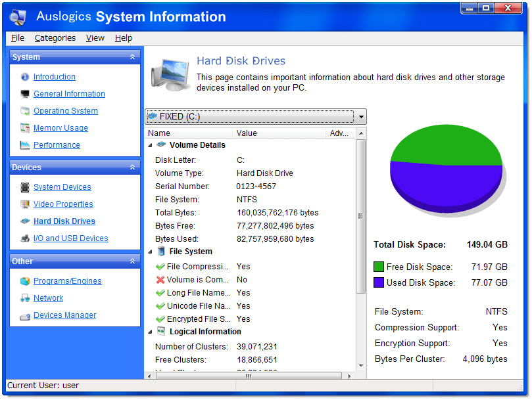The width and height of the screenshot is (532, 400).
Task: Click the vertical scrollbar down arrow
Action: 361,365
